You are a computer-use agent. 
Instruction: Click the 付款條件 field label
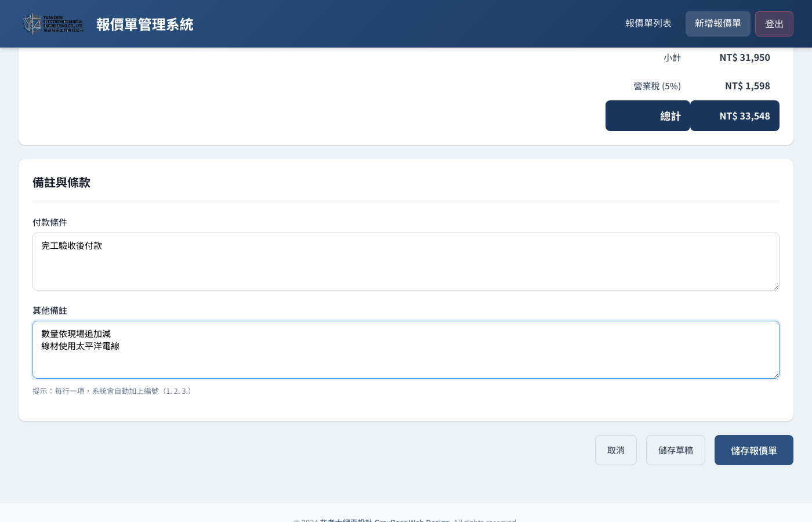[50, 222]
